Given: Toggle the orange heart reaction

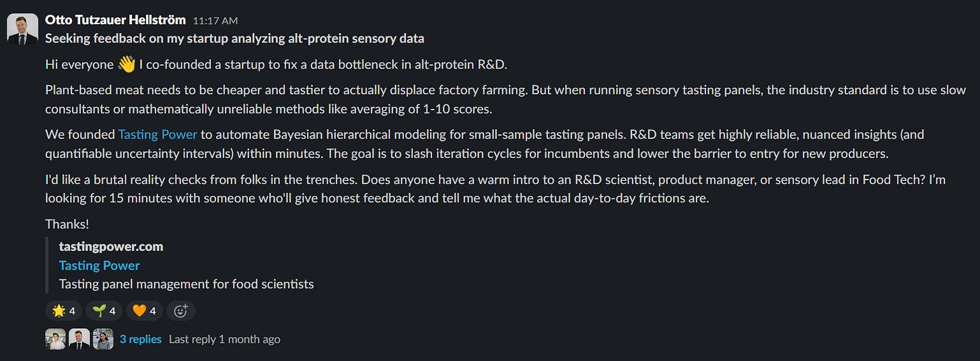Looking at the screenshot, I should pos(144,311).
